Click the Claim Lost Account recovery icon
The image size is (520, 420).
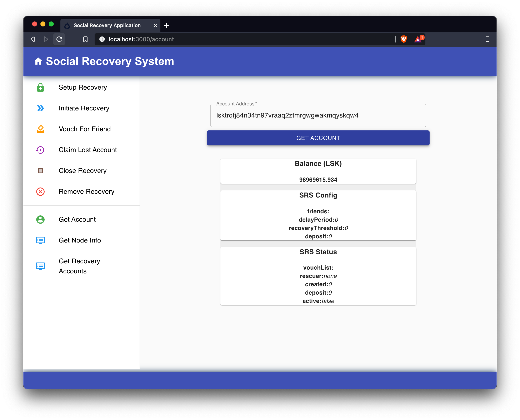pyautogui.click(x=40, y=150)
